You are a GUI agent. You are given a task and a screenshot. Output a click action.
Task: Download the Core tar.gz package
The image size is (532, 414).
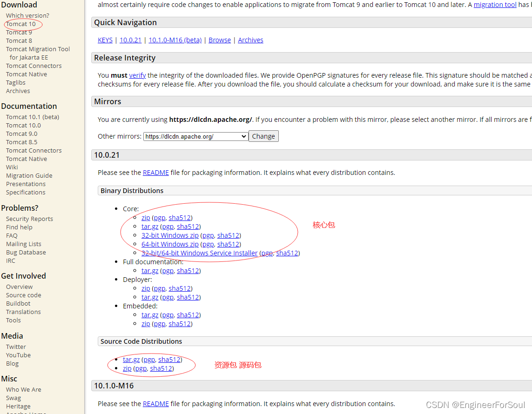click(149, 227)
